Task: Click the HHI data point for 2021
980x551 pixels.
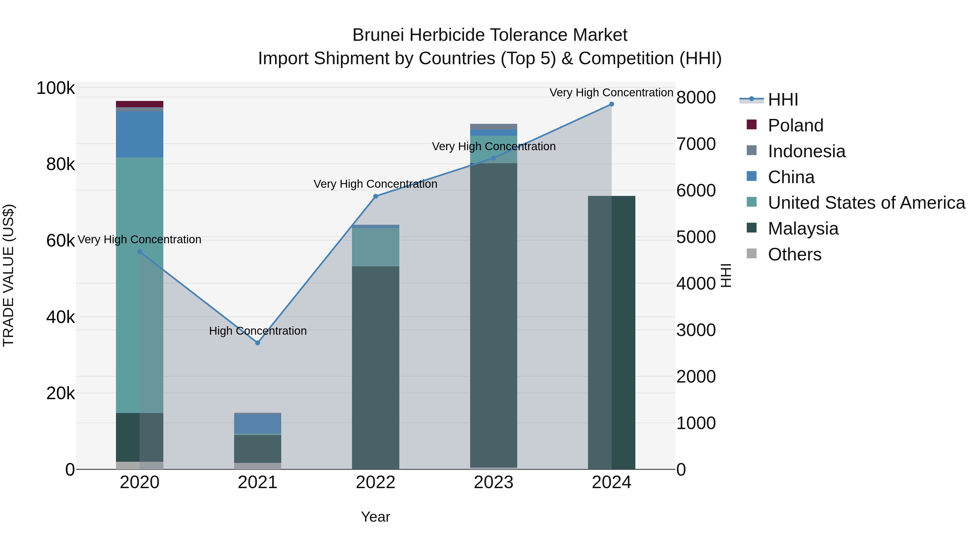Action: [x=258, y=343]
